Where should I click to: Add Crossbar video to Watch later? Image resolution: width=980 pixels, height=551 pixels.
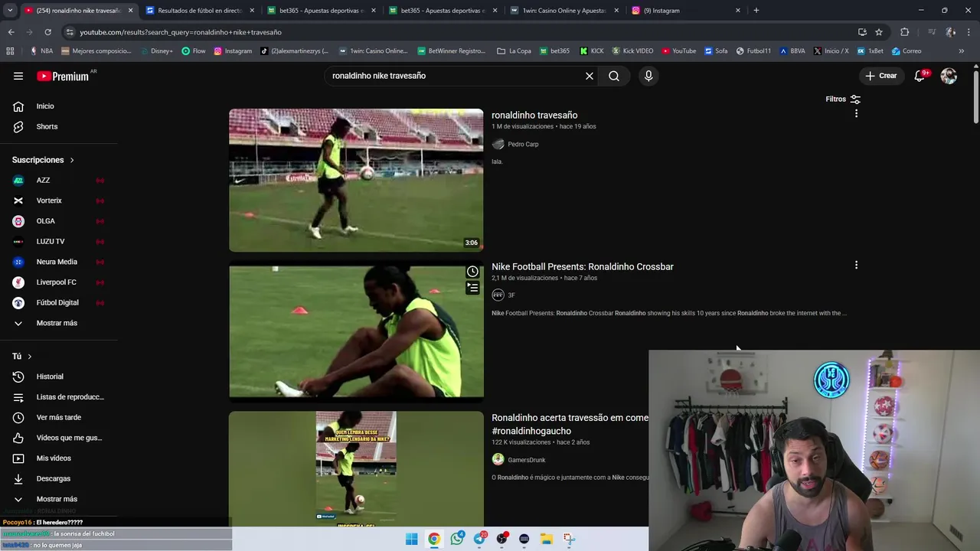tap(472, 272)
